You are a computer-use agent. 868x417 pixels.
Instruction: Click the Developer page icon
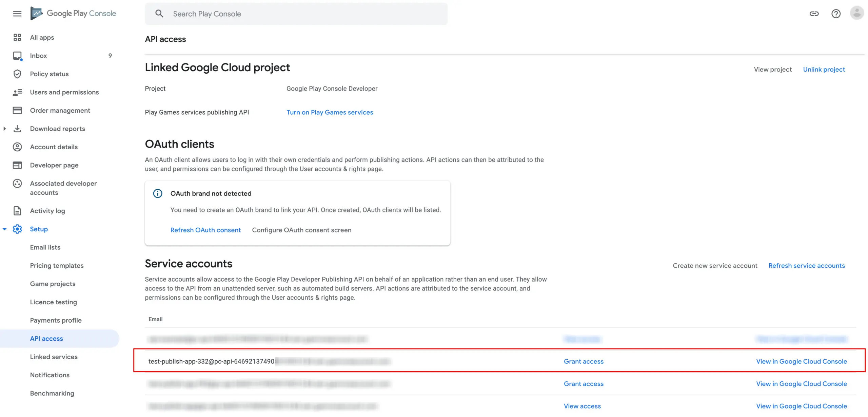(17, 165)
